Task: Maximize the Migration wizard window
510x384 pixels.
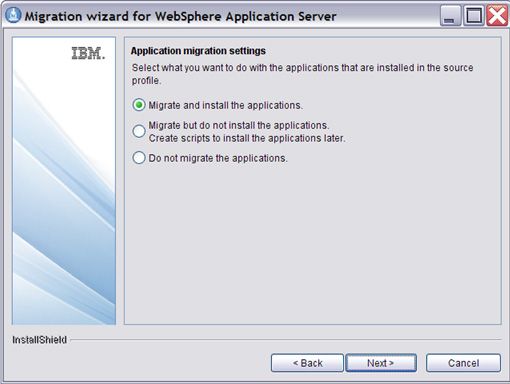Action: pos(474,16)
